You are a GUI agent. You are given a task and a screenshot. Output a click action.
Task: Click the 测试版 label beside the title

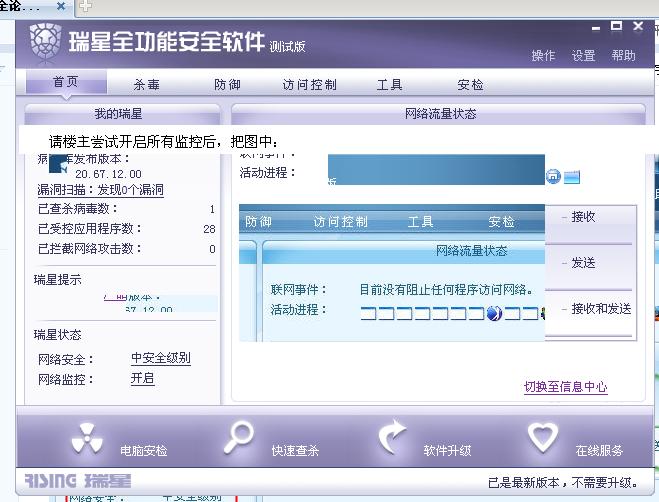[287, 46]
